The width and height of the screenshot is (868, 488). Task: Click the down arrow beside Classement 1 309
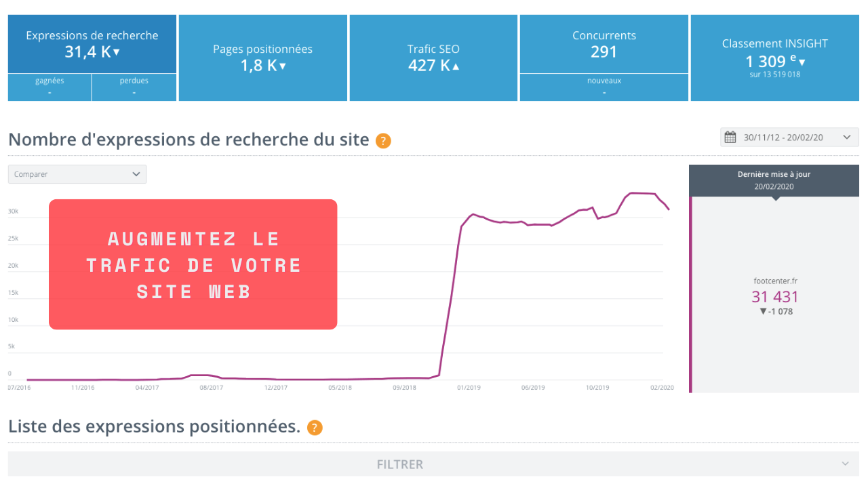click(x=802, y=62)
